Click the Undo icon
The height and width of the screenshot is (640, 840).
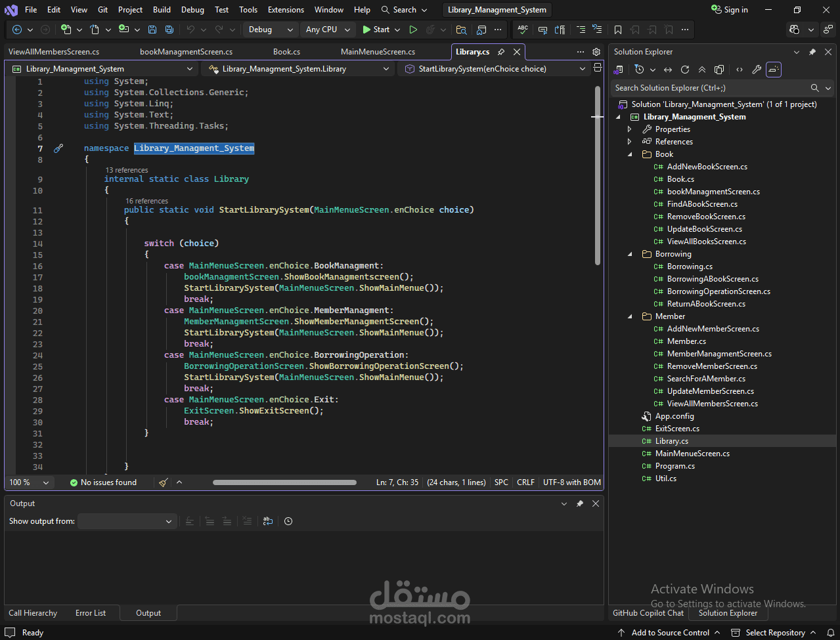pyautogui.click(x=191, y=30)
